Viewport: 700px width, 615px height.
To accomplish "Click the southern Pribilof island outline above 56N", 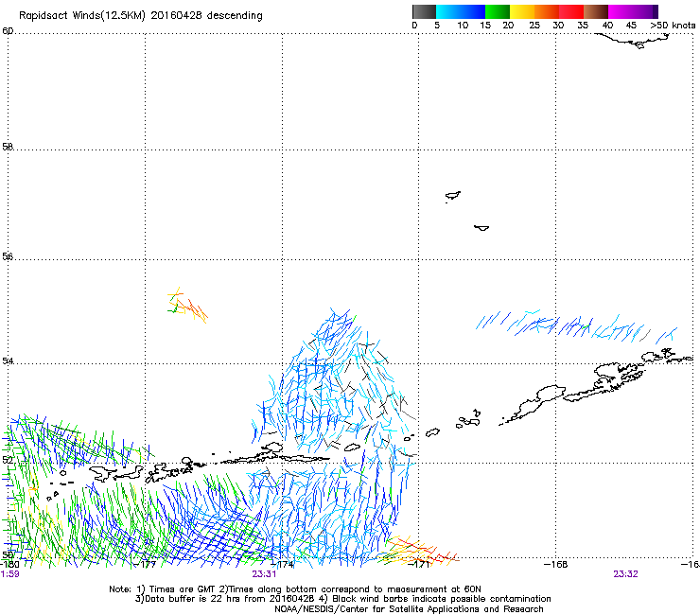I will [x=481, y=228].
